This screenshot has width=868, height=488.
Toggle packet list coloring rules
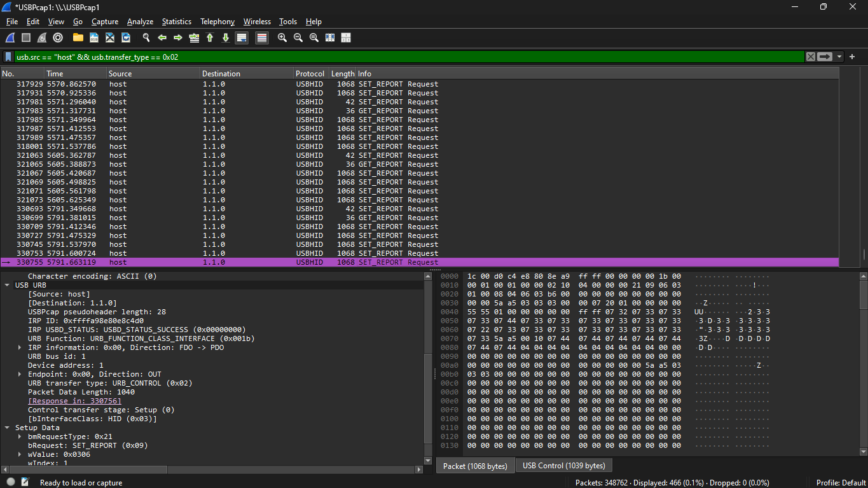coord(261,38)
